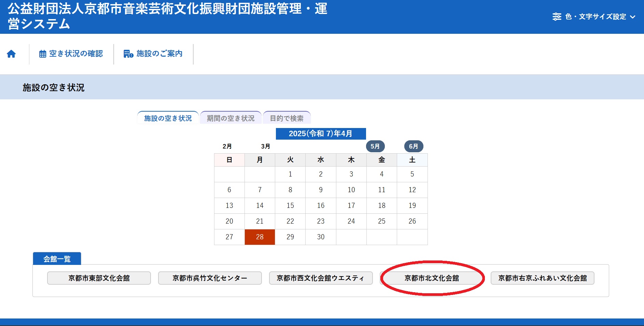Click the 2025(令和 7)年4月 month header
Screen dimensions: 644x326
coord(321,133)
